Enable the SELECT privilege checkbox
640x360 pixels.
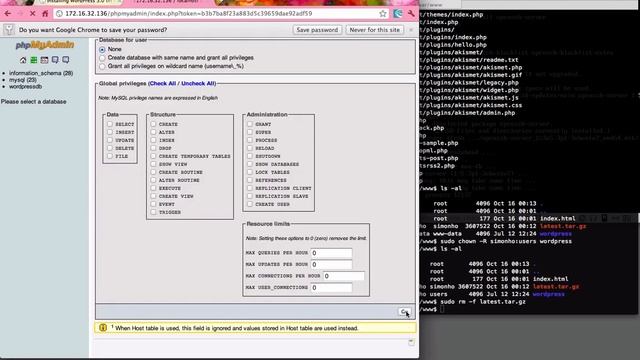click(x=110, y=124)
